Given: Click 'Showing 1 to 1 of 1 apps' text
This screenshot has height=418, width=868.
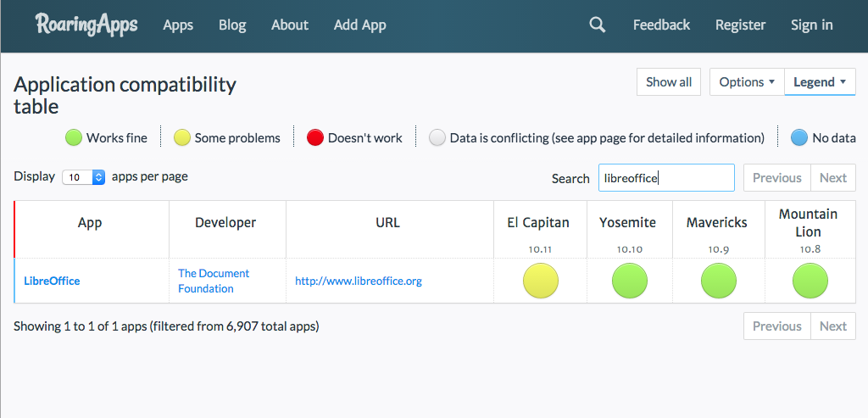Looking at the screenshot, I should pyautogui.click(x=166, y=326).
